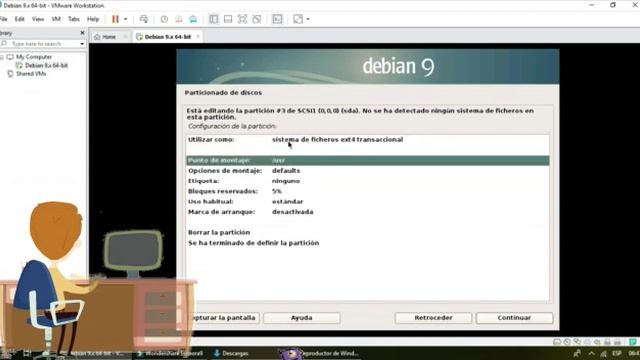
Task: Open Wondershare Filmora taskbar item
Action: tap(171, 353)
